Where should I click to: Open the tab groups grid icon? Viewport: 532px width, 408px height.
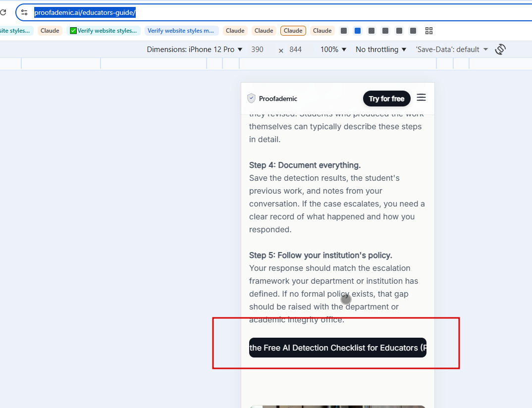(429, 31)
